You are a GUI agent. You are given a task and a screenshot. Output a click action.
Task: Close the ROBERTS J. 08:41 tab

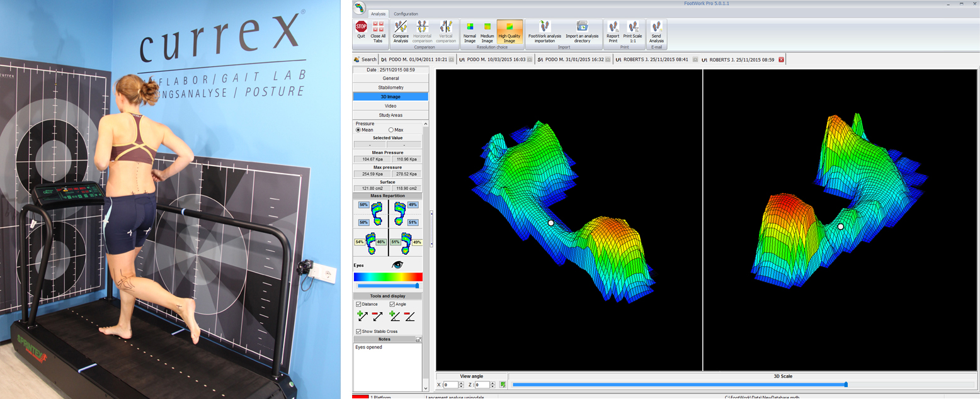click(695, 59)
